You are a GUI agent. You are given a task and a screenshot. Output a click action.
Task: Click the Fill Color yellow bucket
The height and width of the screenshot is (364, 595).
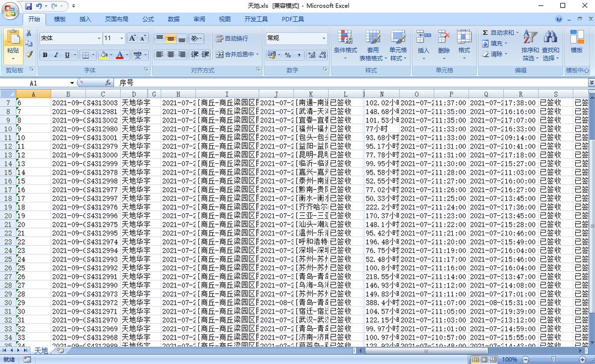[104, 55]
